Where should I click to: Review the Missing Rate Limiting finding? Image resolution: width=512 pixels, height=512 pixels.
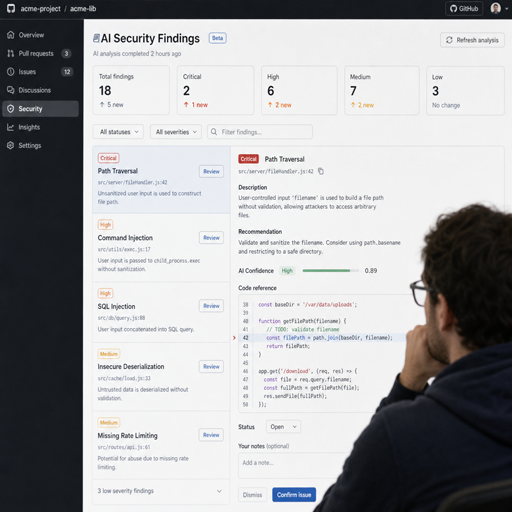click(211, 435)
